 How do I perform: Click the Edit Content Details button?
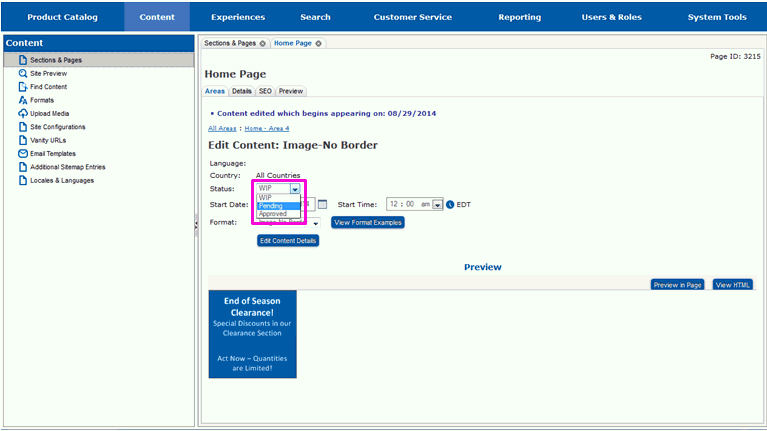(x=288, y=241)
